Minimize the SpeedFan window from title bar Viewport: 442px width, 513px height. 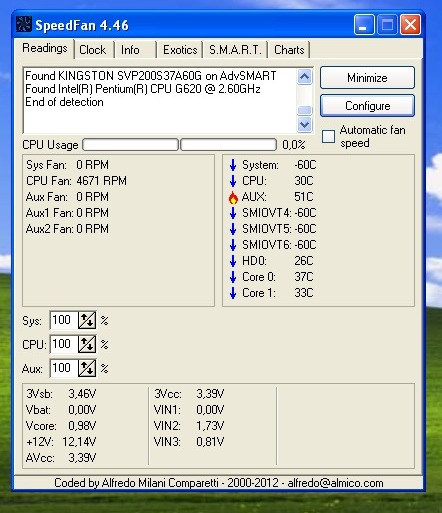[x=364, y=25]
